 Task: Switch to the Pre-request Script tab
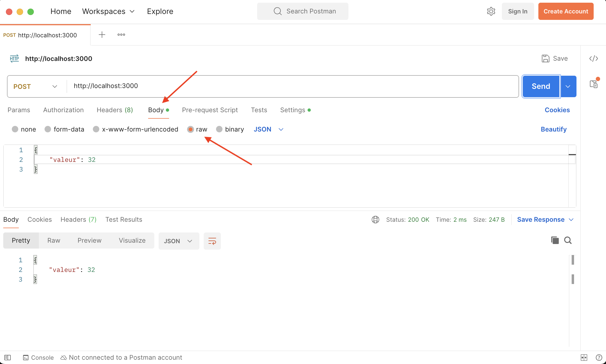(x=210, y=110)
